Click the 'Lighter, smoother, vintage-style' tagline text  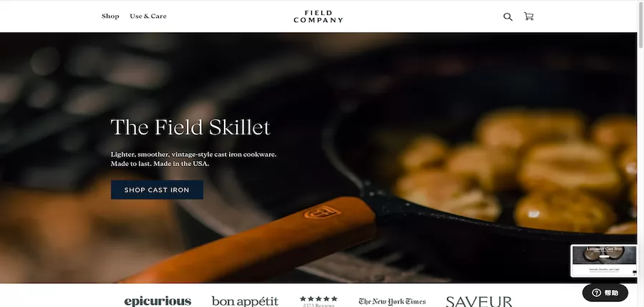point(193,155)
